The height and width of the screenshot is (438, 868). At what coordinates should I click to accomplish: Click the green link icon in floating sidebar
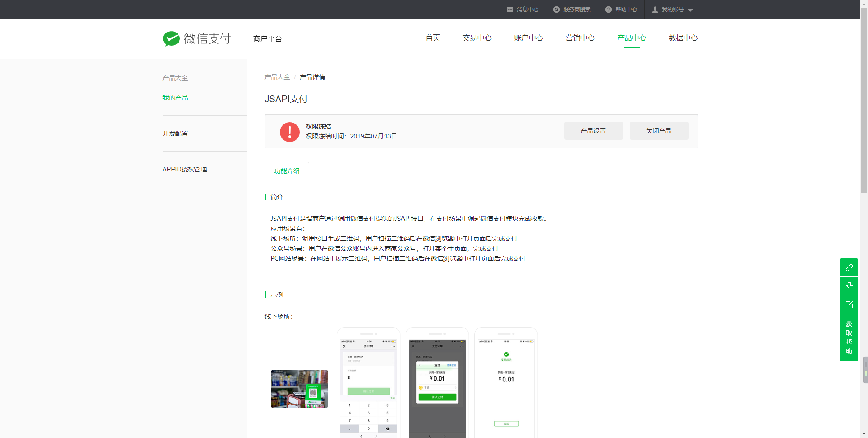click(x=849, y=267)
